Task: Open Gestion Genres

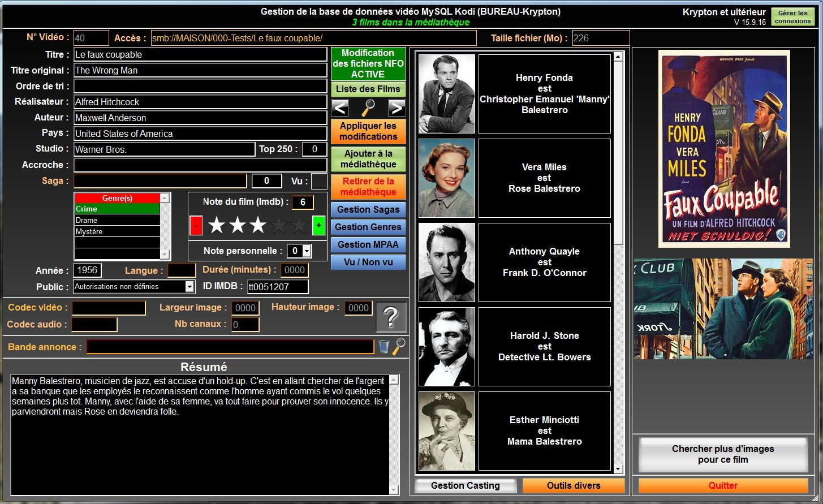Action: click(x=368, y=227)
